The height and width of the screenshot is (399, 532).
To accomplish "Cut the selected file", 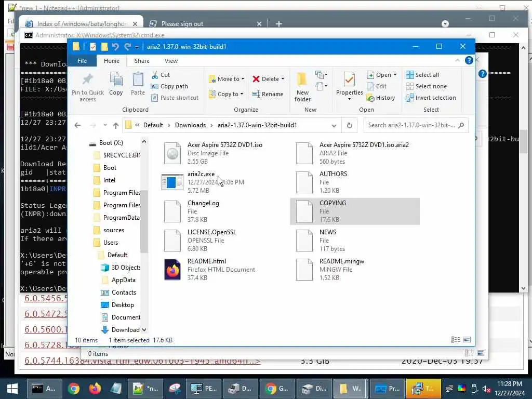I will tap(161, 75).
